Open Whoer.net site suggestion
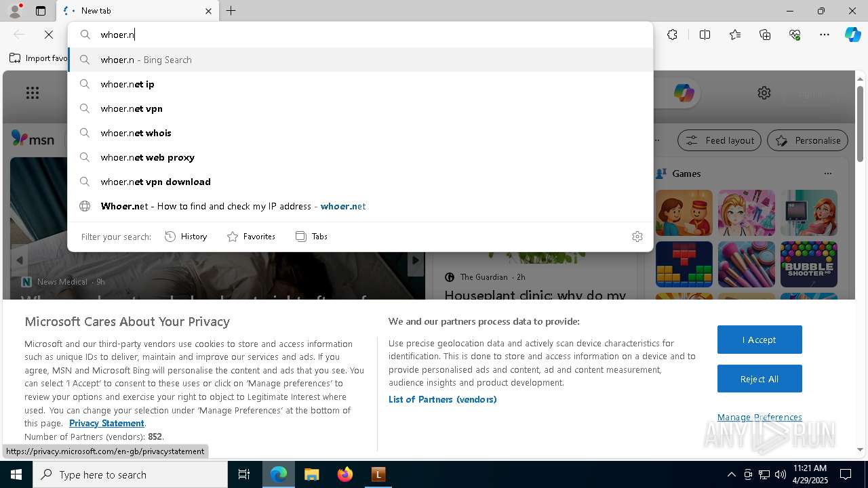 click(360, 206)
